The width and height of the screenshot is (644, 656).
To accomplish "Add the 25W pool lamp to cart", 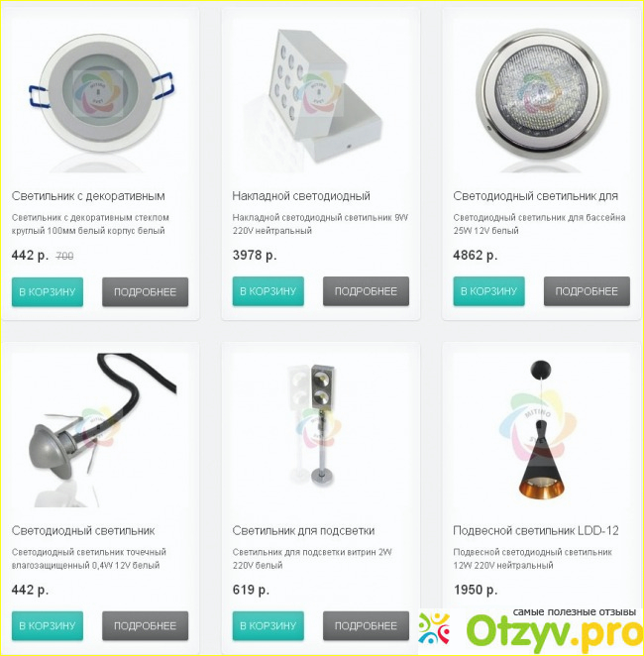I will click(x=488, y=291).
